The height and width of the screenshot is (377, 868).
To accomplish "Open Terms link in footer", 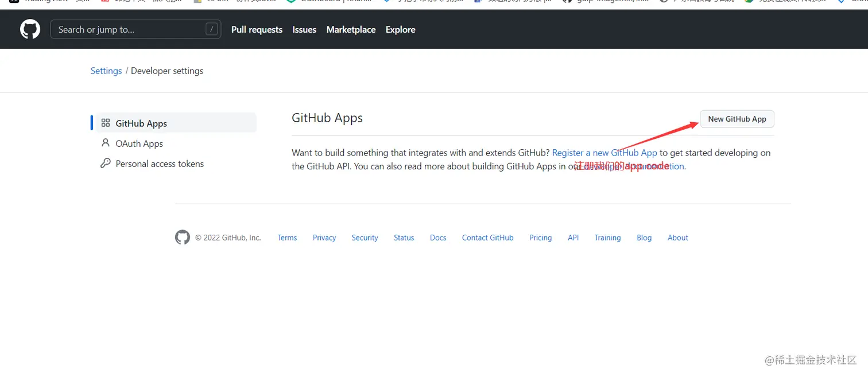I will [287, 238].
